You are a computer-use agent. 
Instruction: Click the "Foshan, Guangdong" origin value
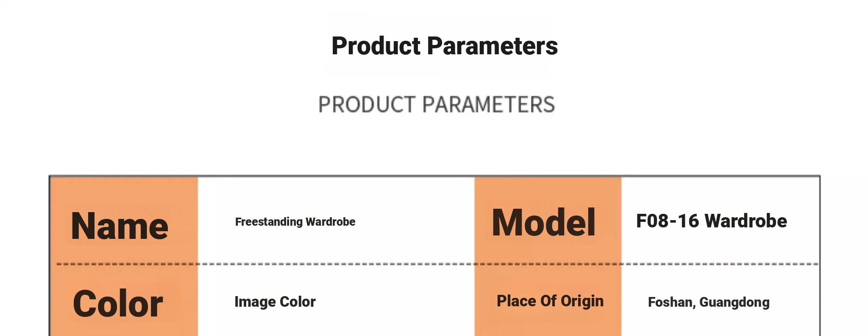tap(709, 302)
